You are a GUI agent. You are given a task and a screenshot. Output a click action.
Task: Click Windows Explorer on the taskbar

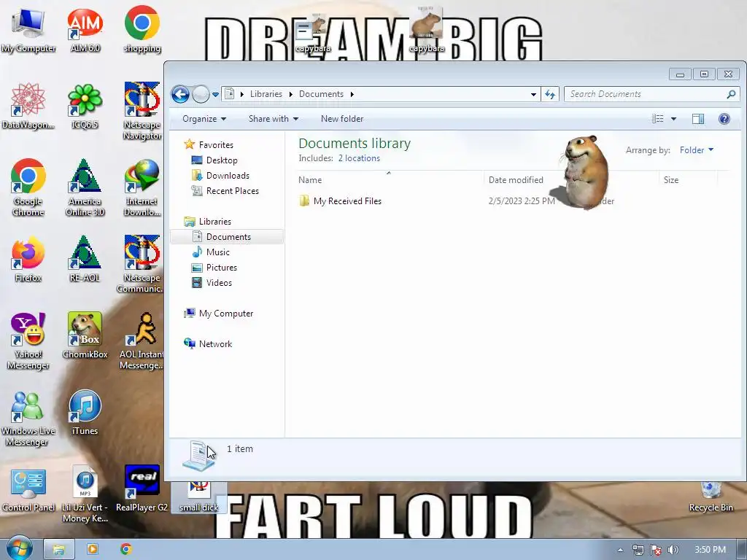[x=59, y=550]
